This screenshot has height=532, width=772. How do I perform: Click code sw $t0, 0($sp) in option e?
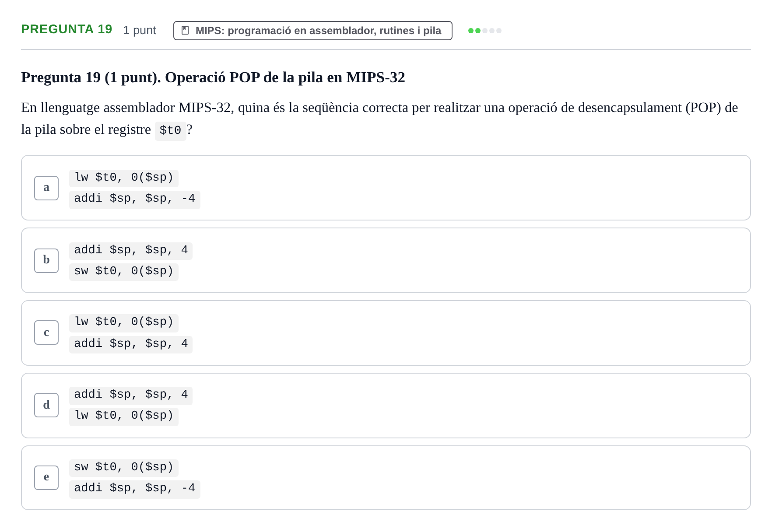coord(124,468)
